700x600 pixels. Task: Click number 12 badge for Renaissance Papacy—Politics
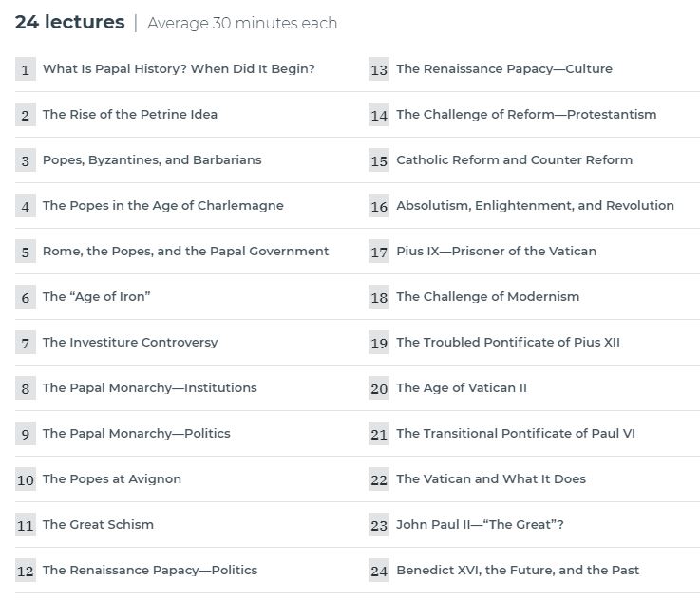click(x=26, y=571)
